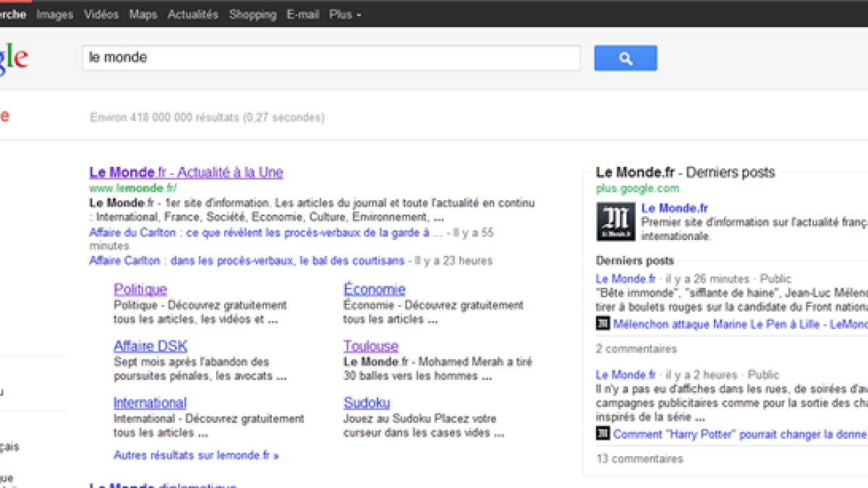
Task: Open E-mail from top bar
Action: coord(302,14)
